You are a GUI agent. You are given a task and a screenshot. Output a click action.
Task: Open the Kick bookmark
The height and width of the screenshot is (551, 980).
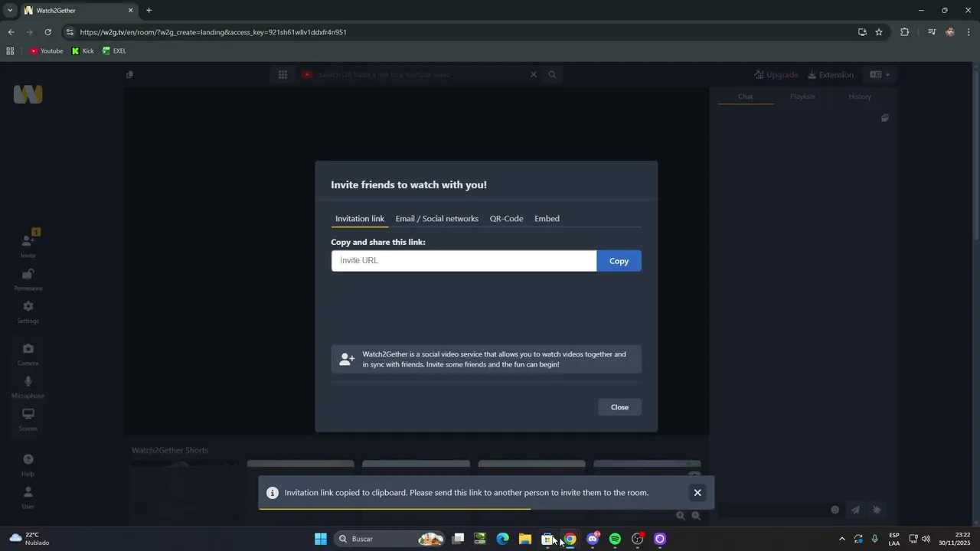83,51
